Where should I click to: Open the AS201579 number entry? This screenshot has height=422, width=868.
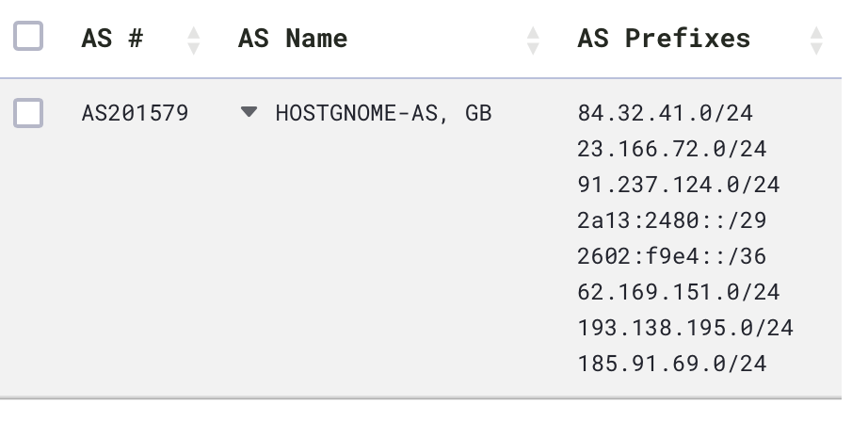[135, 114]
